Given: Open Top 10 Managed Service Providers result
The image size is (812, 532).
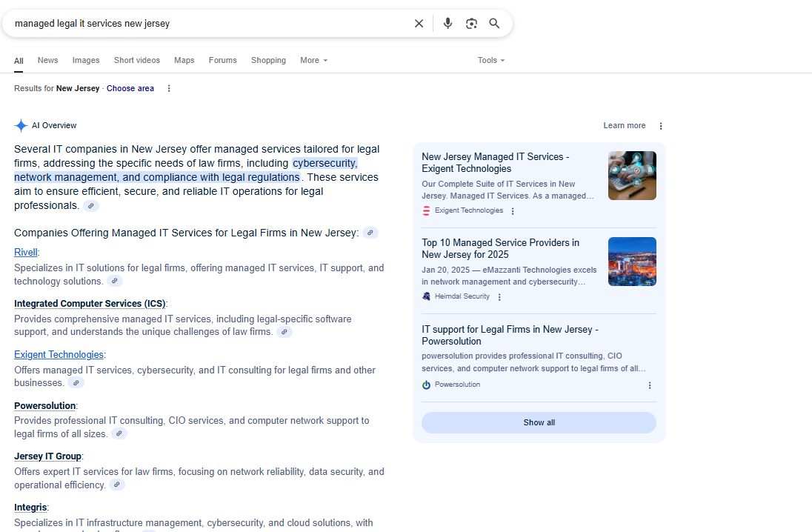Looking at the screenshot, I should point(500,249).
